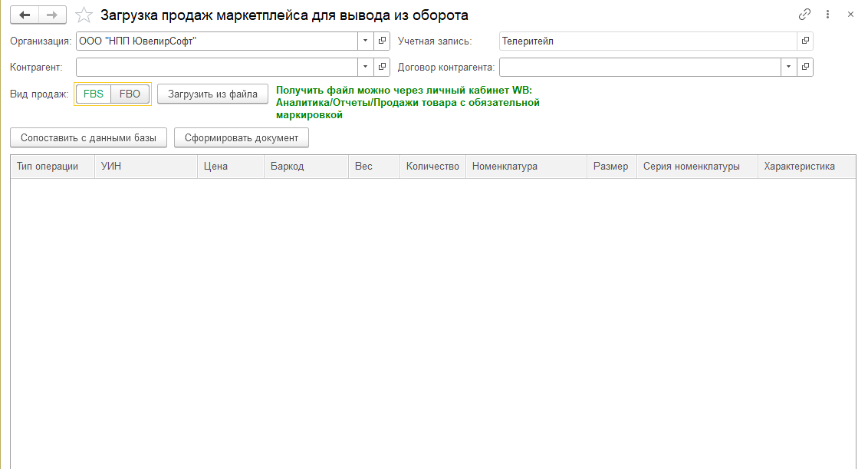Click Сопоставить с данными базы button
This screenshot has height=469, width=868.
tap(89, 137)
